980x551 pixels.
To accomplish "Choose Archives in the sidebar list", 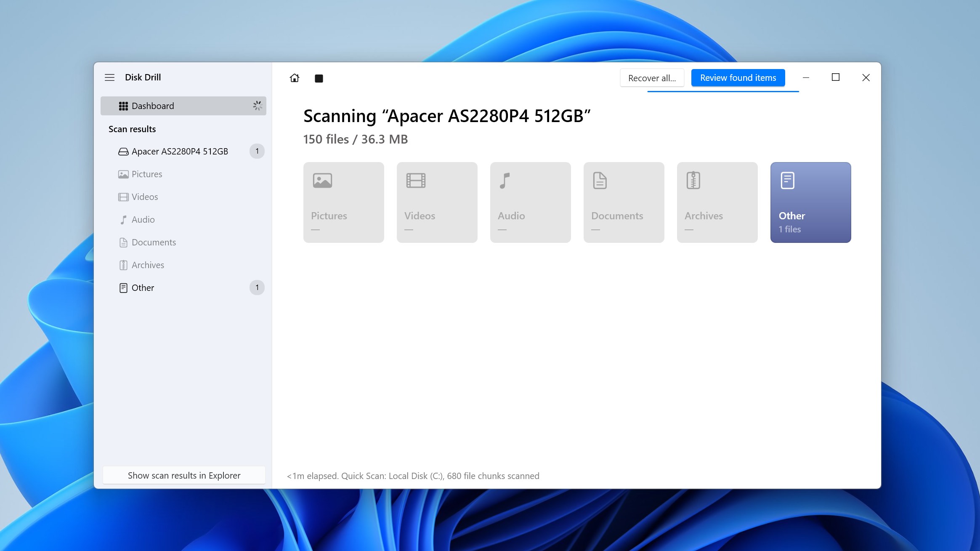I will [148, 265].
